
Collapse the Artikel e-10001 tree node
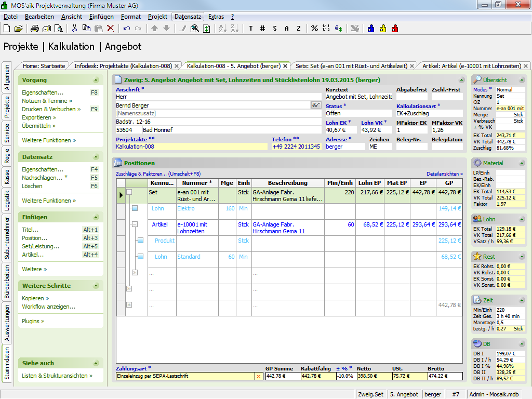point(135,224)
